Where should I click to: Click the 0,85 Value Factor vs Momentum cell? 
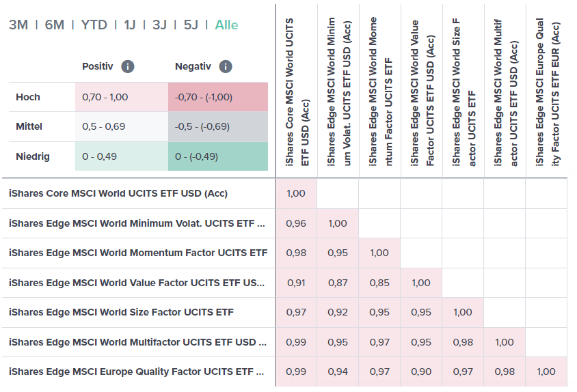click(x=379, y=283)
